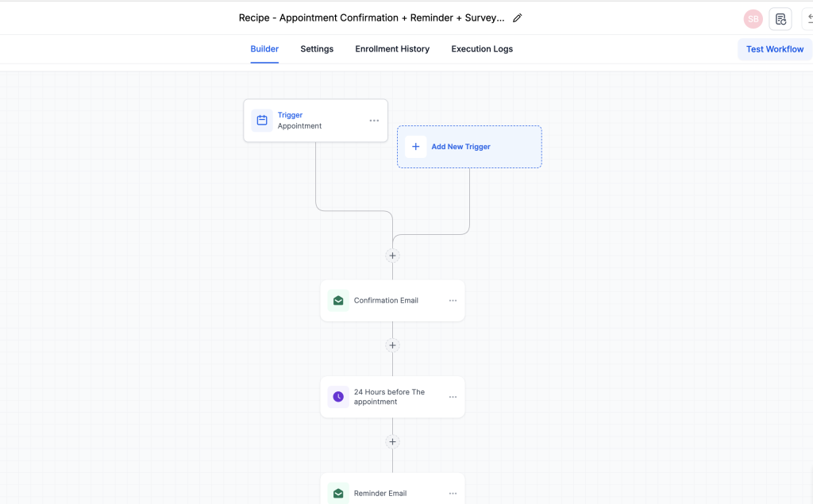Viewport: 813px width, 504px height.
Task: Click the email icon on Confirmation Email node
Action: [337, 300]
